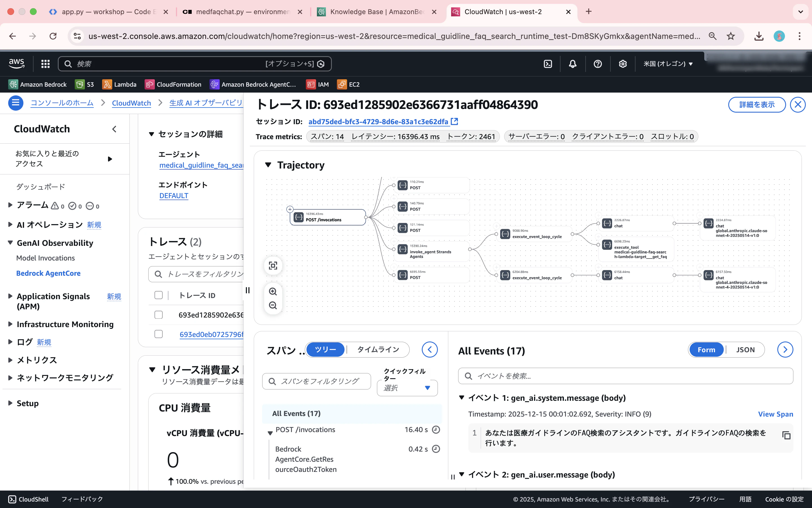
Task: Collapse the POST /invocations span tree node
Action: (270, 433)
